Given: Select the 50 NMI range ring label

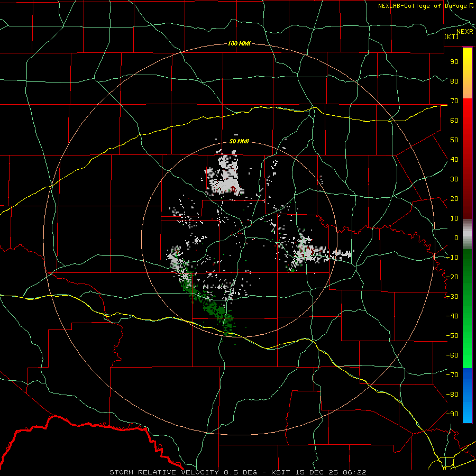Looking at the screenshot, I should click(x=239, y=141).
